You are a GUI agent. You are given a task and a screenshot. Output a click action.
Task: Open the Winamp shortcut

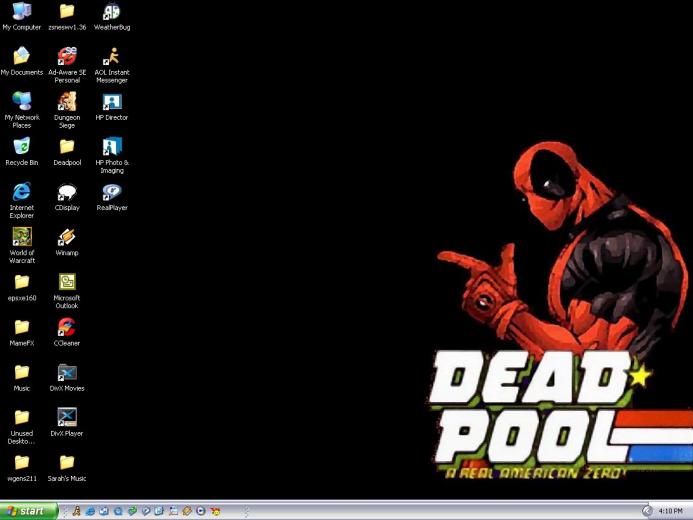coord(67,242)
